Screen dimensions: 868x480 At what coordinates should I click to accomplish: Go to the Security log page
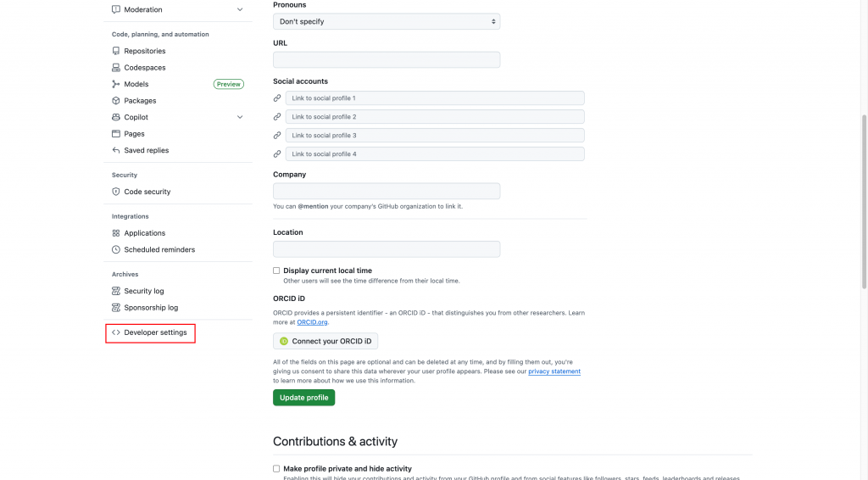click(x=143, y=291)
